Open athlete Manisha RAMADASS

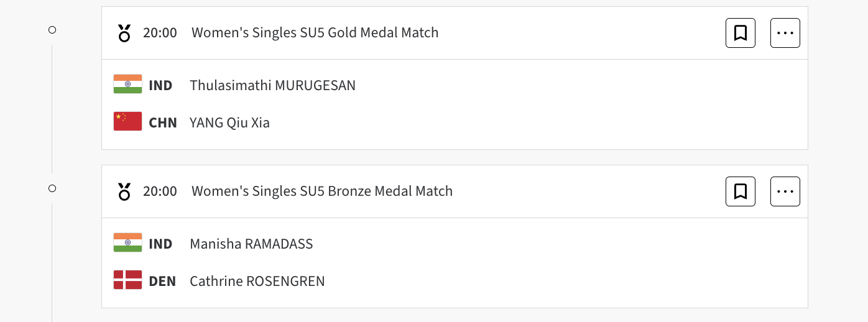[251, 244]
